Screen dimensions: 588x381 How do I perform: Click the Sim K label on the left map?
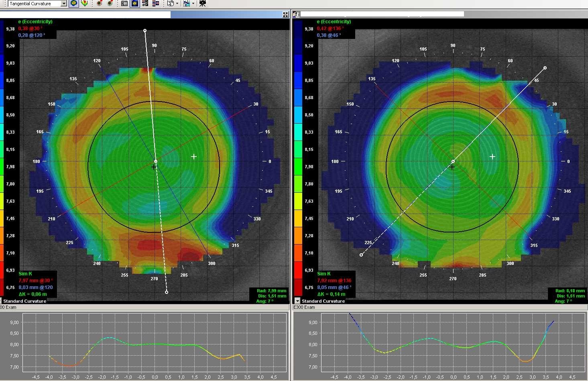[25, 273]
